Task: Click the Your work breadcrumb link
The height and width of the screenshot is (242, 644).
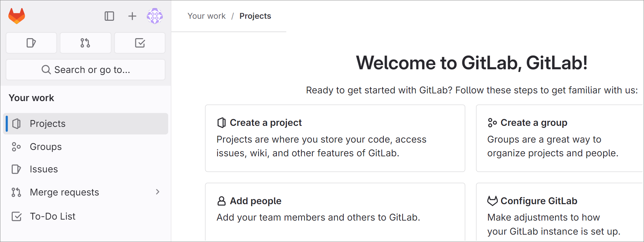Action: (206, 16)
